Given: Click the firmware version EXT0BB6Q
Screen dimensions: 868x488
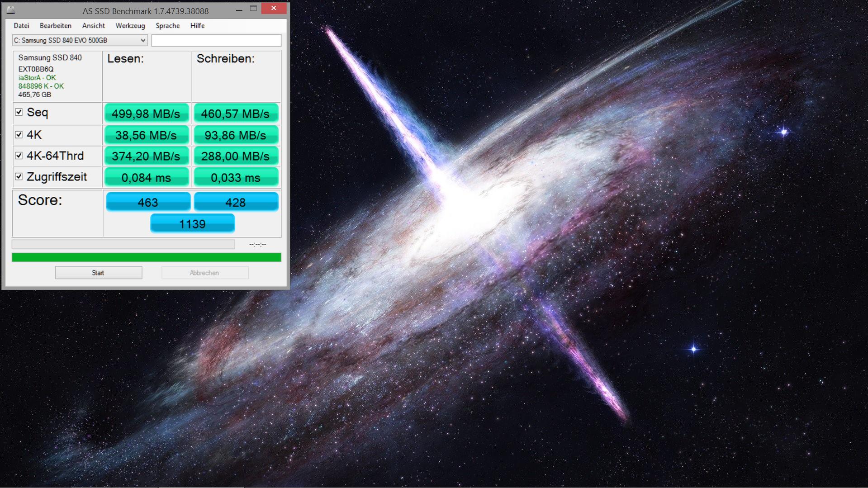Looking at the screenshot, I should click(36, 69).
